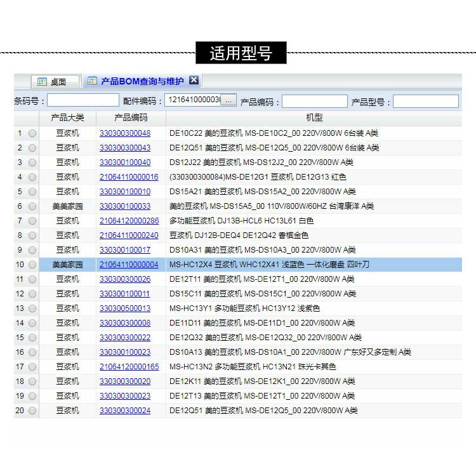This screenshot has width=476, height=476.
Task: Select the radio button in row 10
Action: [x=32, y=265]
